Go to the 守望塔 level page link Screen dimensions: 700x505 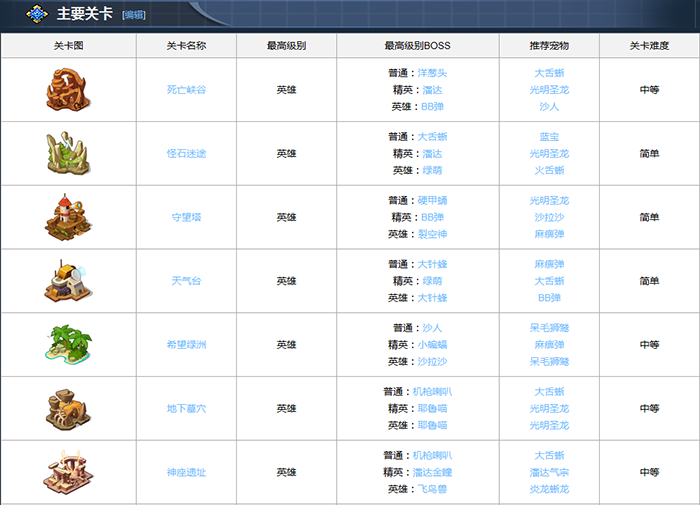click(x=186, y=217)
